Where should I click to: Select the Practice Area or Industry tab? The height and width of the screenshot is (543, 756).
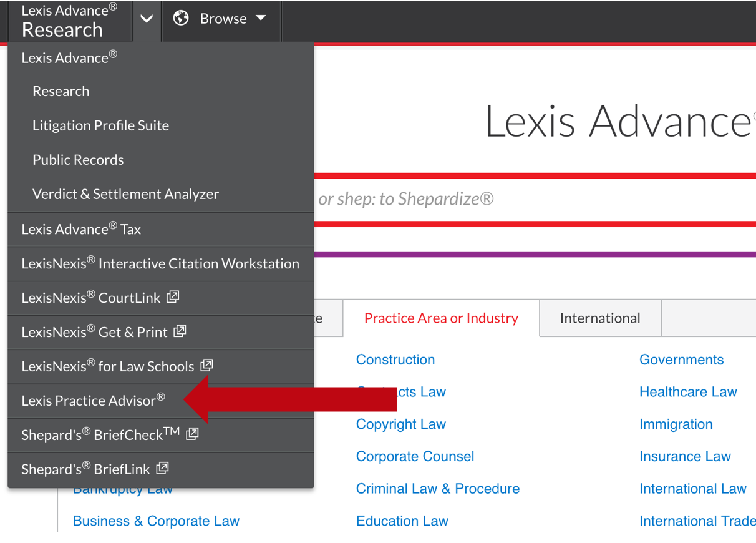pyautogui.click(x=441, y=318)
